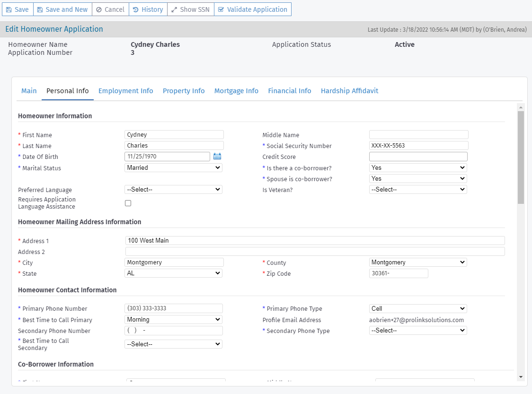This screenshot has width=532, height=394.
Task: Click the Save toolbar button
Action: (x=18, y=9)
